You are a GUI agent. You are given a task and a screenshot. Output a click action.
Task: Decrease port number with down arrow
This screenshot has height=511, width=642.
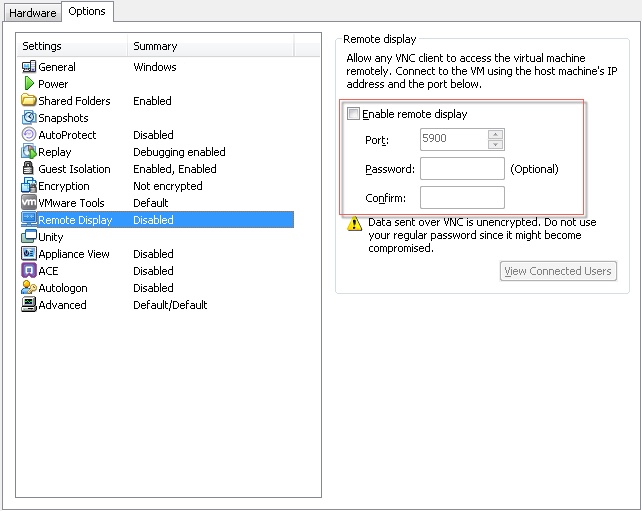pyautogui.click(x=495, y=145)
